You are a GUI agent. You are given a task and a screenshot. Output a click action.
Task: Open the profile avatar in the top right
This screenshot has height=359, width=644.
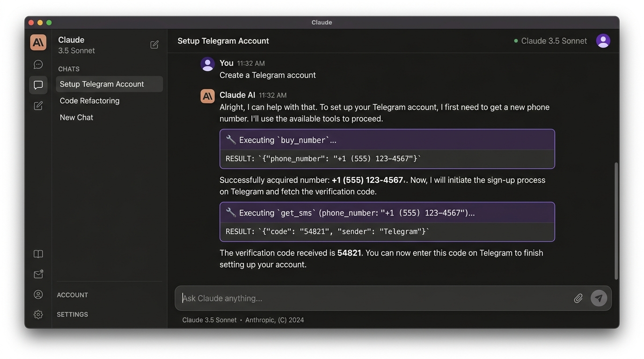click(x=603, y=41)
